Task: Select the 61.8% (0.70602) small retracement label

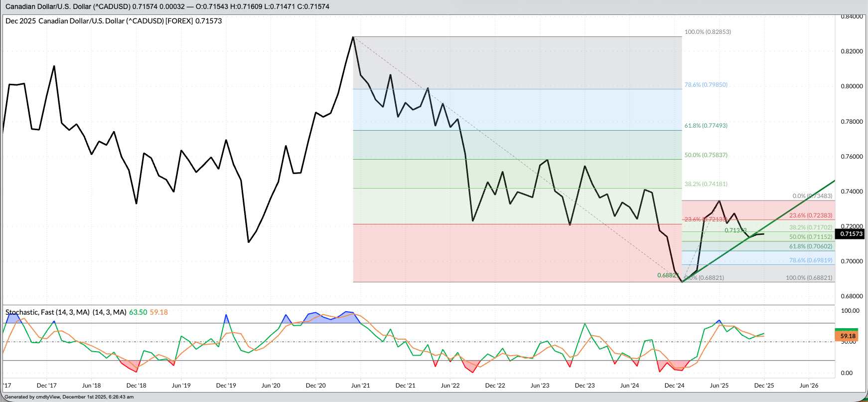Action: click(811, 246)
